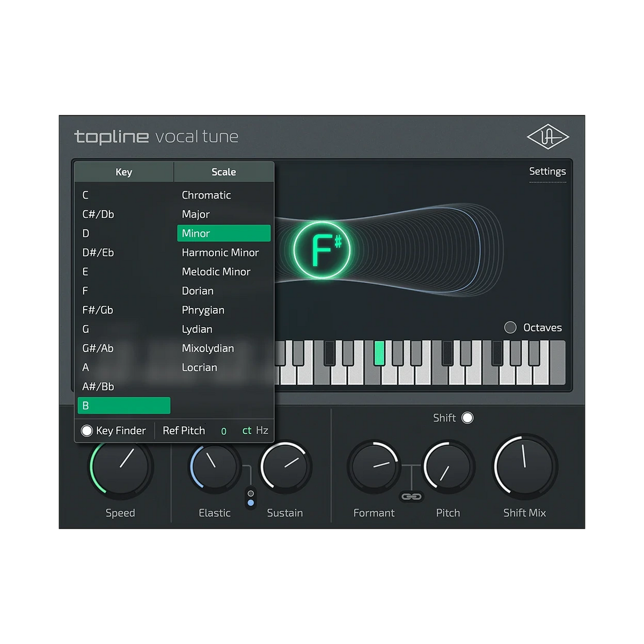Select key E in the list

point(124,272)
